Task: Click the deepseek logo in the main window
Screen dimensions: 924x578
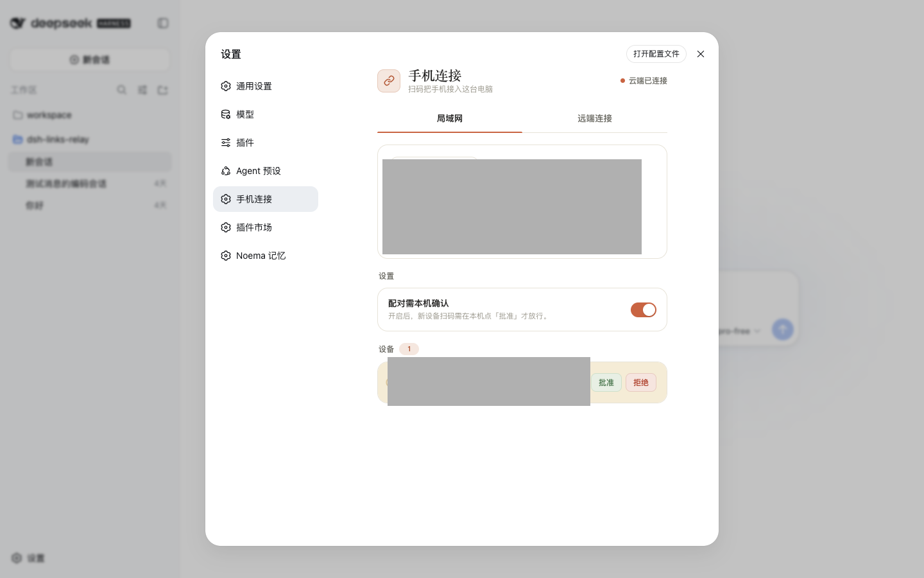Action: (x=71, y=23)
